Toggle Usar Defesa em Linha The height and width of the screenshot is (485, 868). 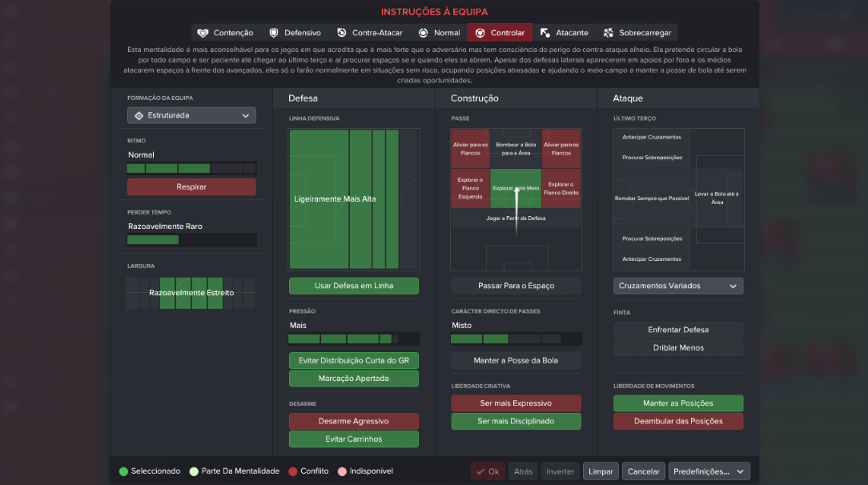point(354,286)
